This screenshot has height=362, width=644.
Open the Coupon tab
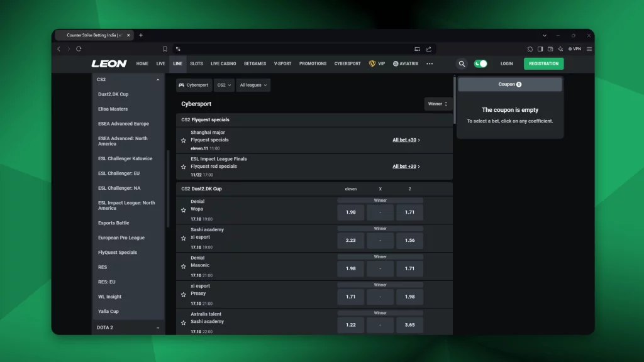509,84
